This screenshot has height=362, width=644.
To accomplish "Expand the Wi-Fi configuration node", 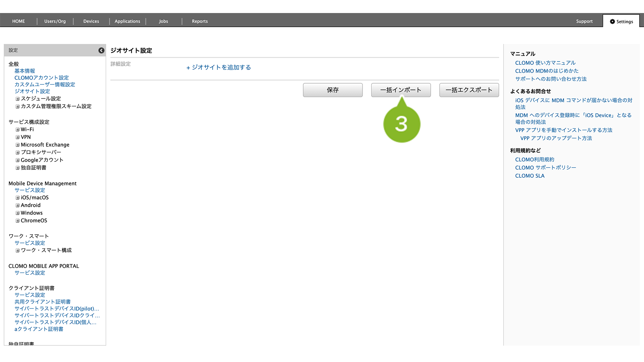I will 17,130.
